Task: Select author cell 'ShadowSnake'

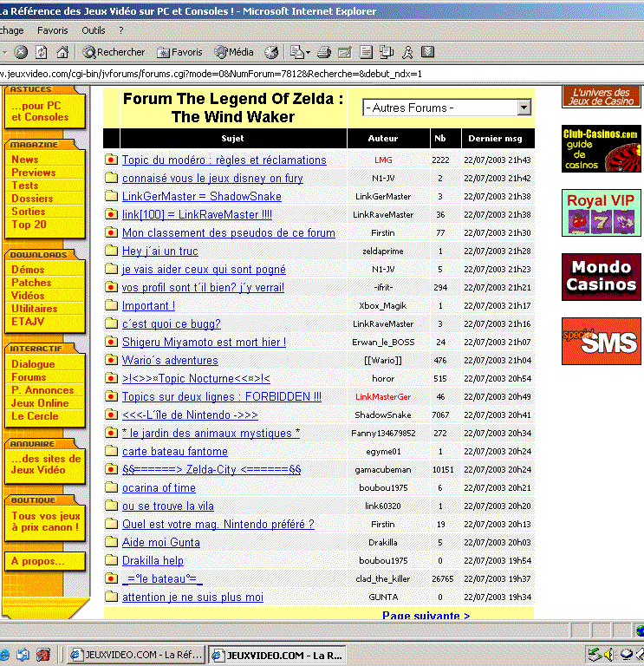Action: (383, 415)
